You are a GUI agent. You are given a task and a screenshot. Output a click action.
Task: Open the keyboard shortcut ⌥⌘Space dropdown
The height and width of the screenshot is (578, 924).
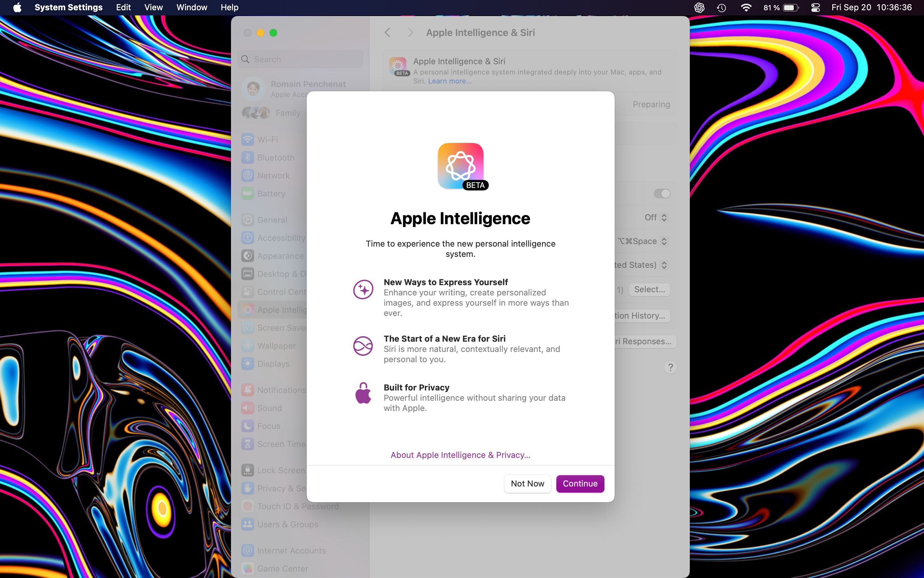point(643,241)
